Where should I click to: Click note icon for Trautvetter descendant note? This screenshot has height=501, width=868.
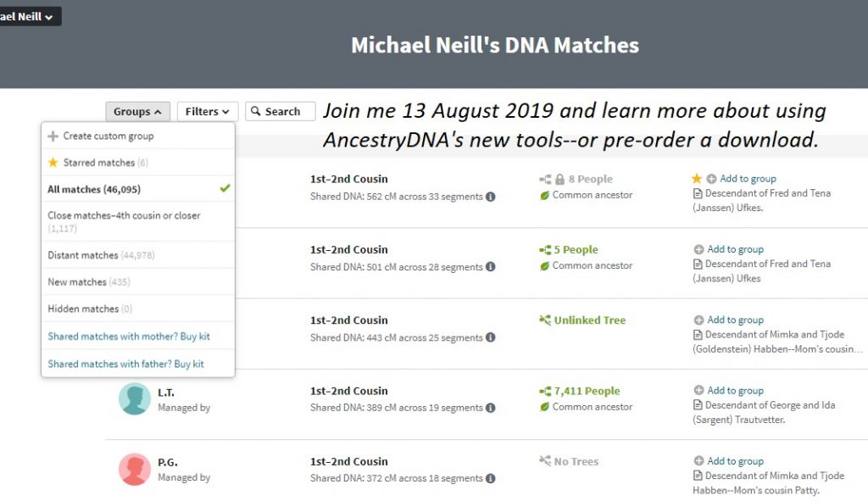pyautogui.click(x=698, y=405)
